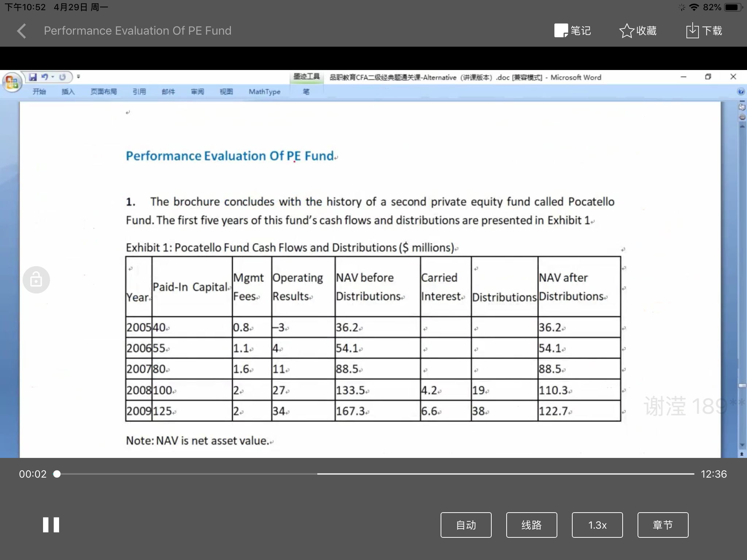
Task: Open the MathType ribbon tab
Action: pos(264,92)
